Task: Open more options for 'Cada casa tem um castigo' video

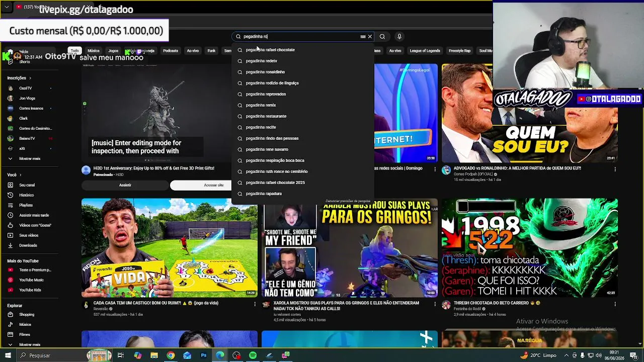Action: (255, 304)
